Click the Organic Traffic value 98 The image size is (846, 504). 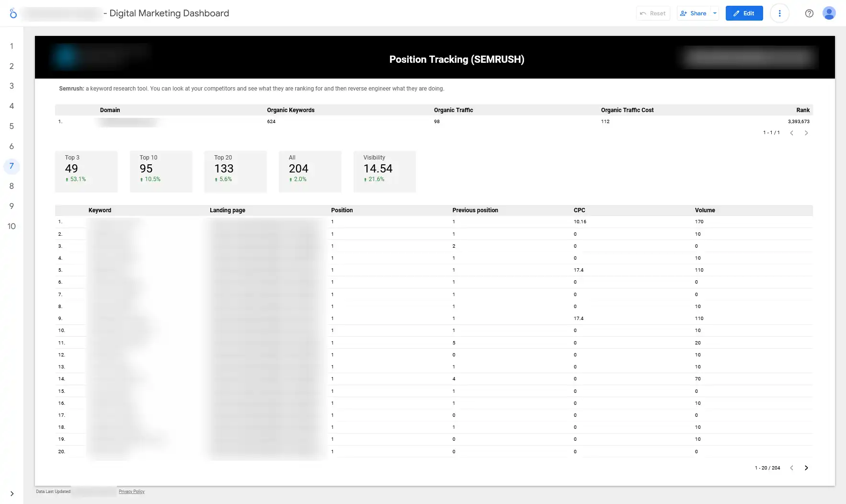tap(437, 122)
